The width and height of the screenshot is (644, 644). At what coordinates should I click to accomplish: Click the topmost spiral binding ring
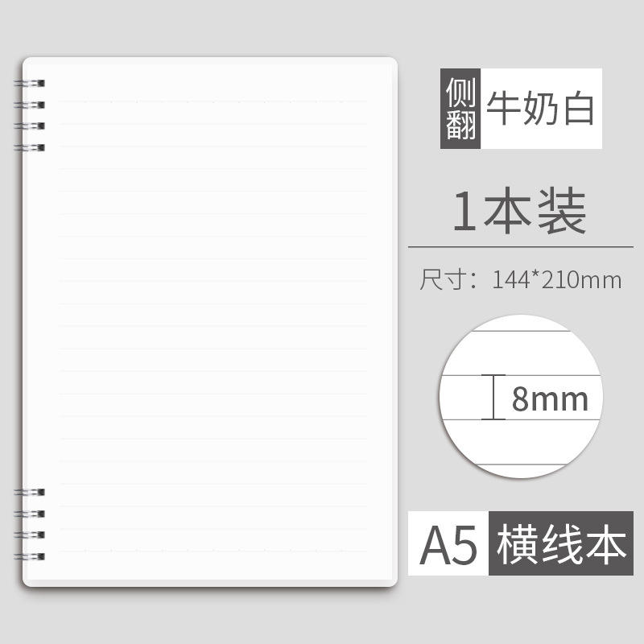pyautogui.click(x=29, y=84)
